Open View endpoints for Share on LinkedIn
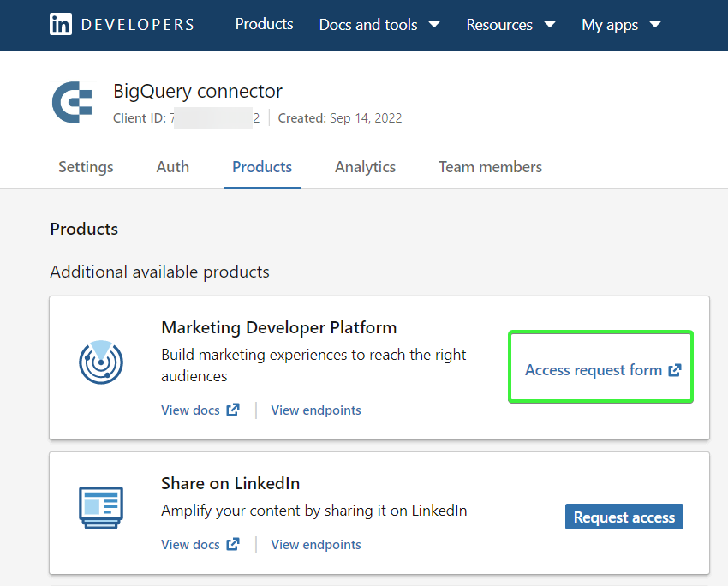The height and width of the screenshot is (586, 728). click(x=316, y=544)
